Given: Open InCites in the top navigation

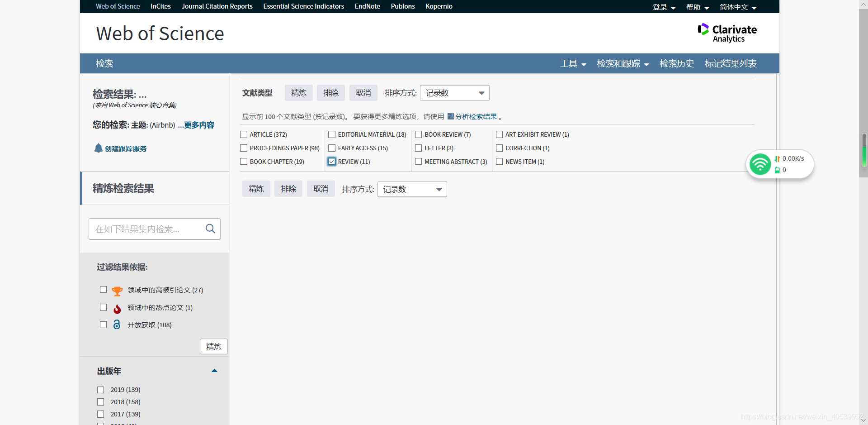Looking at the screenshot, I should pos(160,6).
